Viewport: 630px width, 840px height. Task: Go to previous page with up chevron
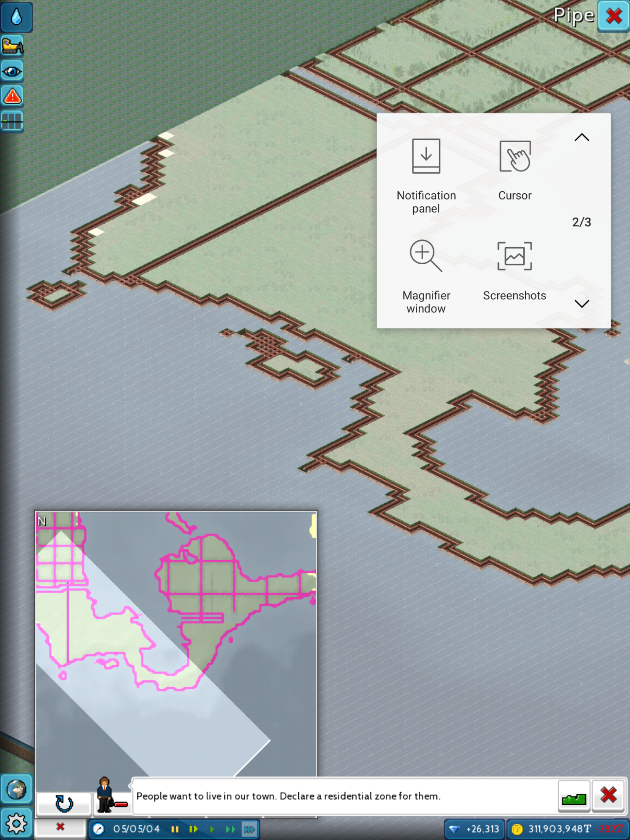tap(582, 137)
